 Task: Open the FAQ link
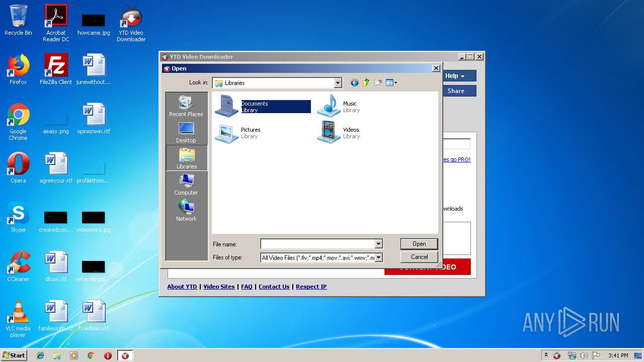coord(247,287)
